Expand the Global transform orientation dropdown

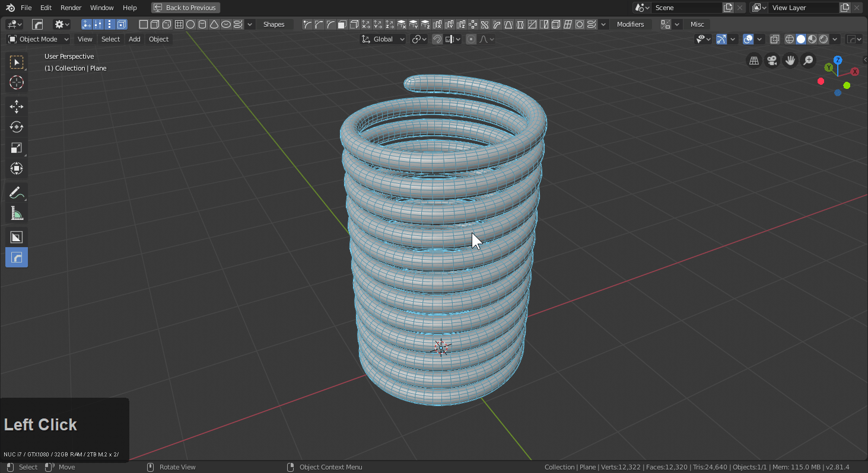point(383,39)
